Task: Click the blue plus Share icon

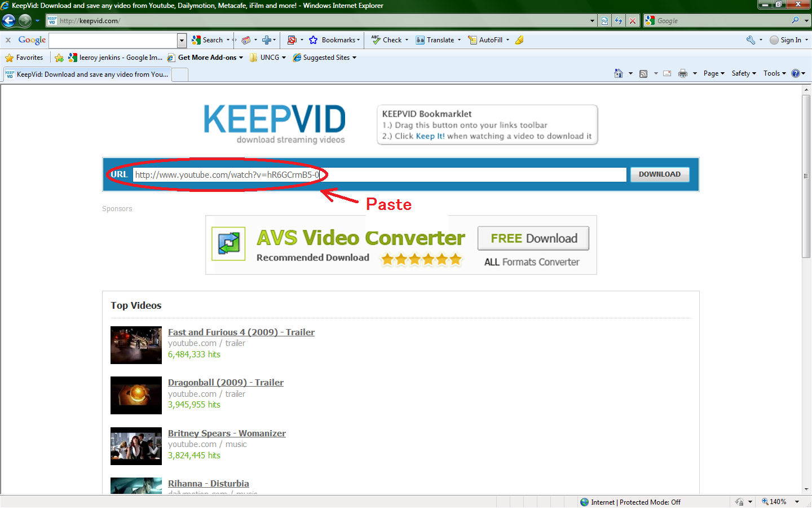Action: [x=267, y=40]
